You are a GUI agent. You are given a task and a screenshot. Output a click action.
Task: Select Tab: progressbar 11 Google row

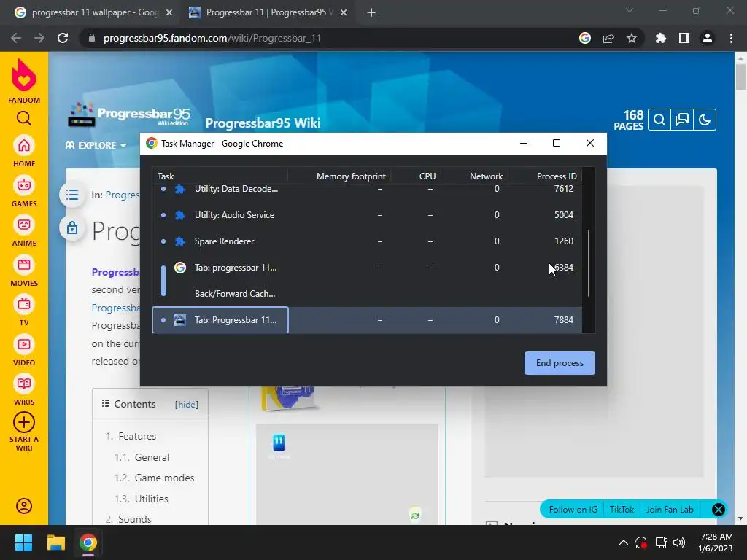pos(367,267)
